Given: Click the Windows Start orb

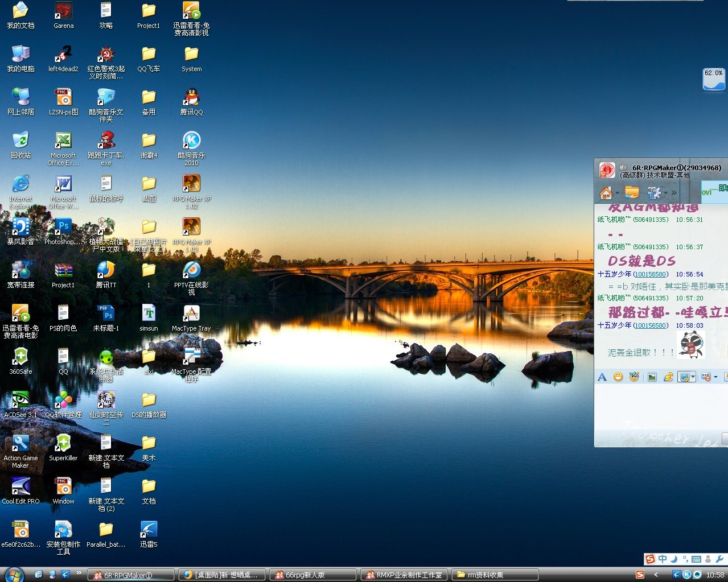Looking at the screenshot, I should point(14,574).
